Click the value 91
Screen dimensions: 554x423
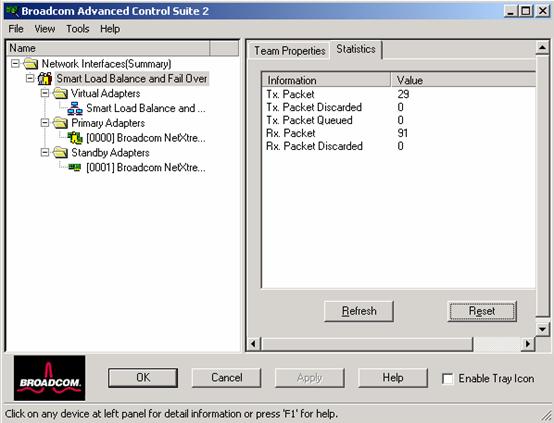pos(402,133)
